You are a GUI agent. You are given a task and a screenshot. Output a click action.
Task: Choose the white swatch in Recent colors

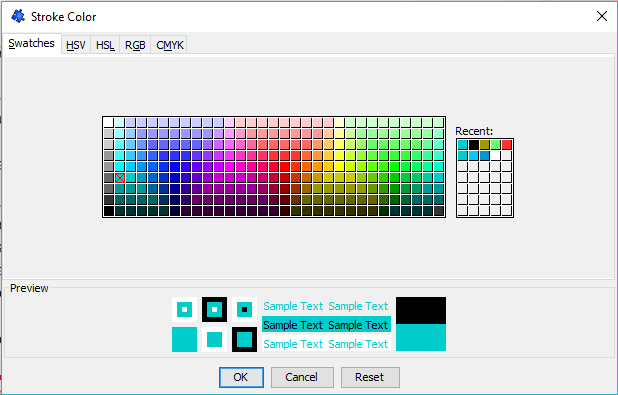496,156
